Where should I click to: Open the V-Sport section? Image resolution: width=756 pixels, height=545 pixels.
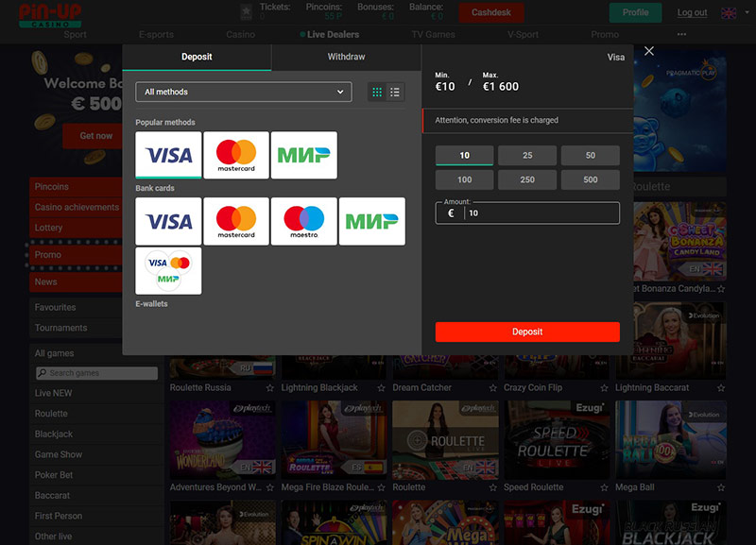pos(523,35)
